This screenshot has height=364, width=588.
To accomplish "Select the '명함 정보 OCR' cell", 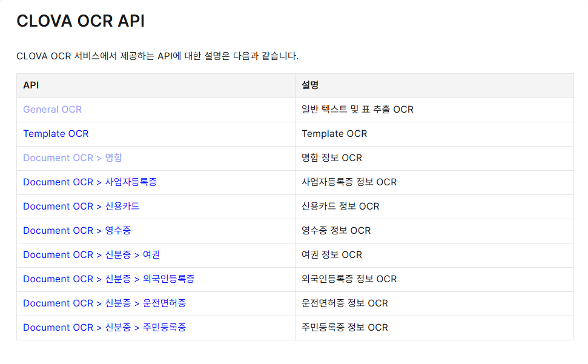I will [x=434, y=158].
